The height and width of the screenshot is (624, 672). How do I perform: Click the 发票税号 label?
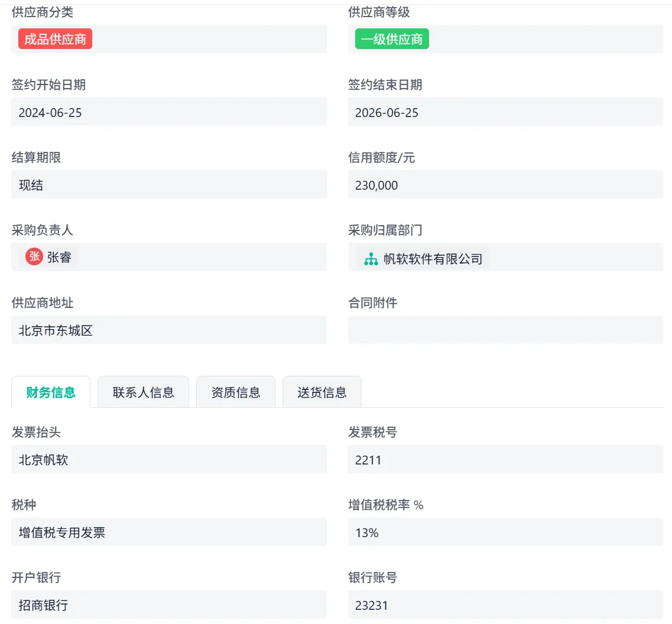[372, 432]
